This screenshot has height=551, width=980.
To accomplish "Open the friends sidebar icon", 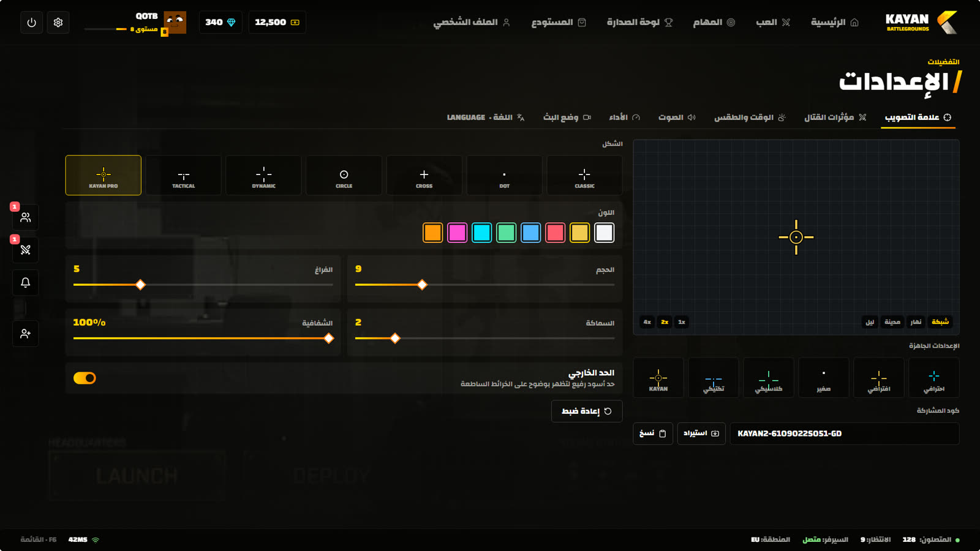I will pos(26,217).
